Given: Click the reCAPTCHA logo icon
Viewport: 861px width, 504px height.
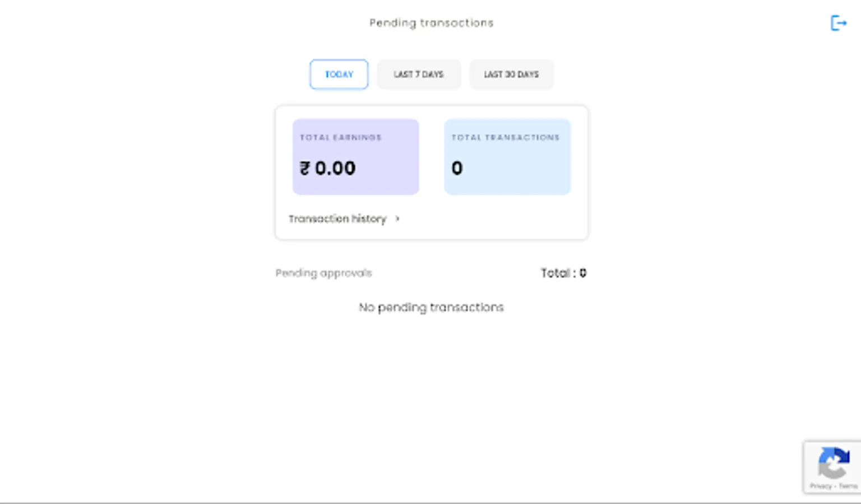Looking at the screenshot, I should [834, 462].
